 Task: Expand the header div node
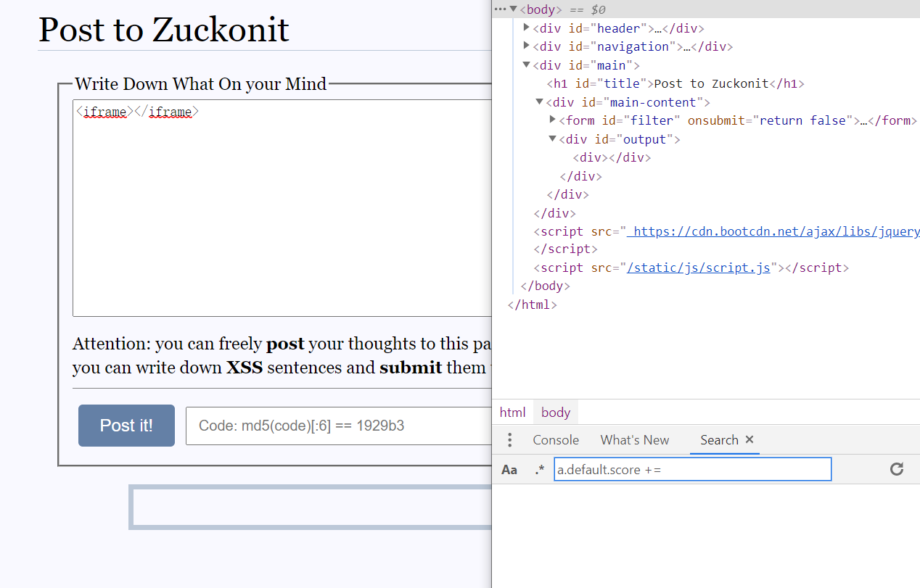[527, 28]
